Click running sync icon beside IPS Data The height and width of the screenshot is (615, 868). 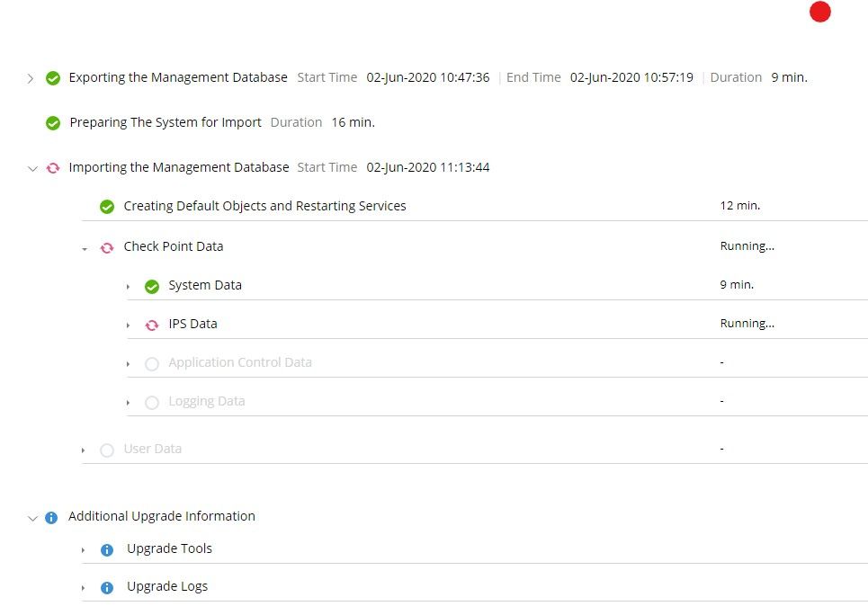[152, 325]
